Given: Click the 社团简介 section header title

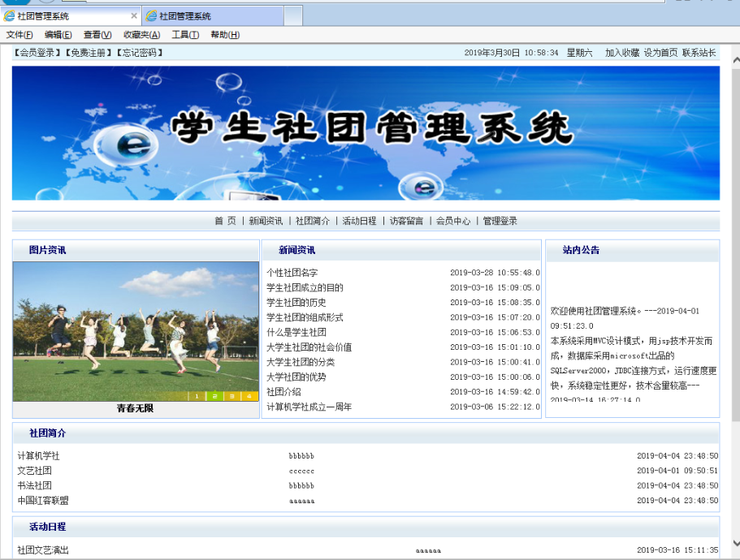Looking at the screenshot, I should pos(47,433).
